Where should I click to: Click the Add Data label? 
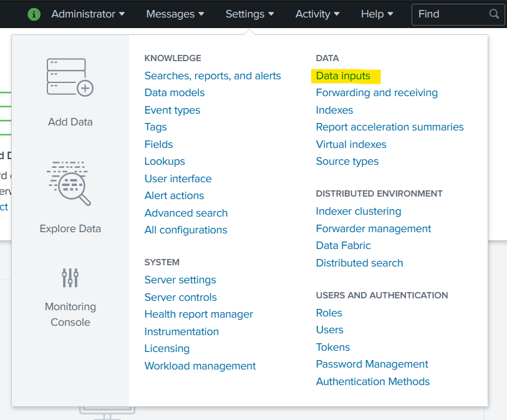(x=70, y=122)
